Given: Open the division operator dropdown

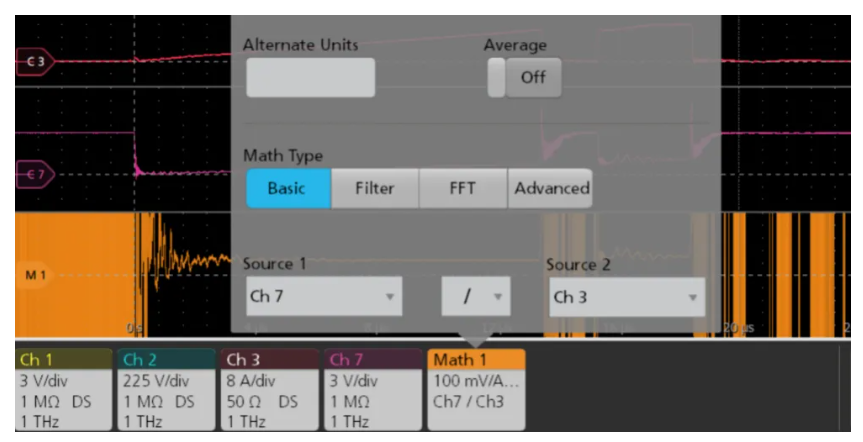Looking at the screenshot, I should point(476,297).
